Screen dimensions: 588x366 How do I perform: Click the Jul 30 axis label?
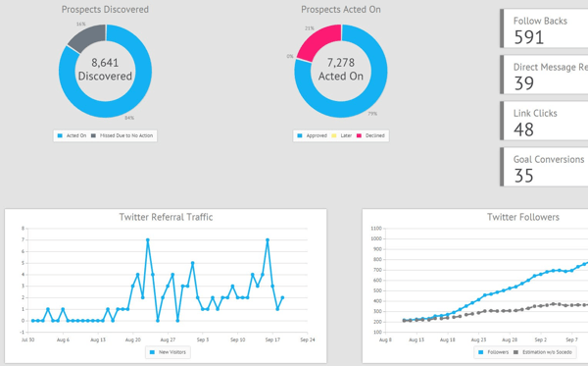[27, 340]
